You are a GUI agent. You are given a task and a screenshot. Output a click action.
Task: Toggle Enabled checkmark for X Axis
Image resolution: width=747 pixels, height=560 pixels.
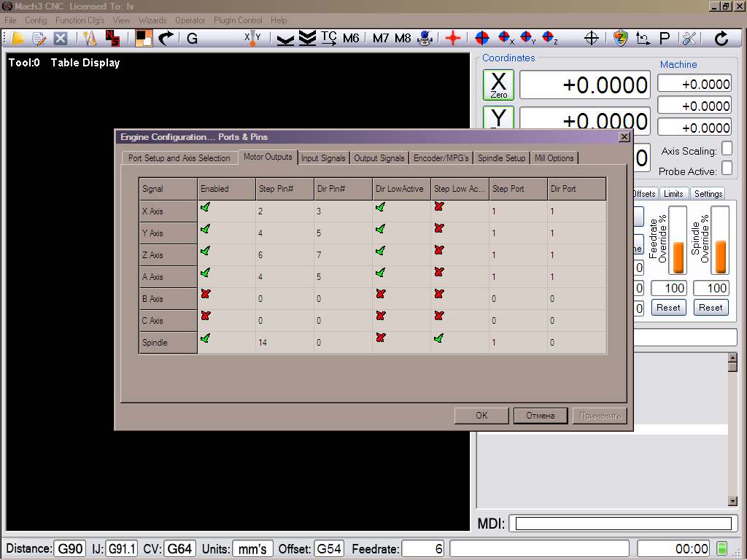[205, 207]
